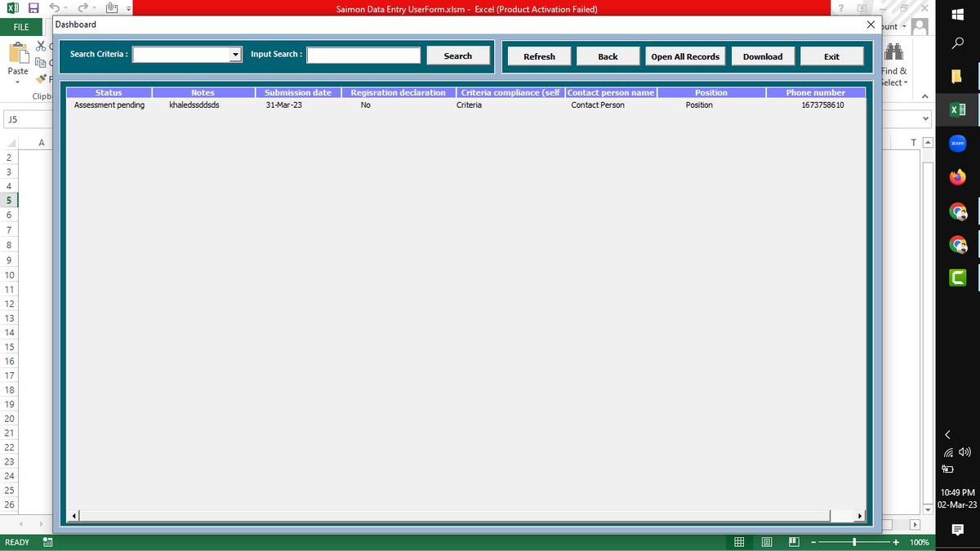Click the Download button
Screen dimensions: 980x551
[x=763, y=56]
